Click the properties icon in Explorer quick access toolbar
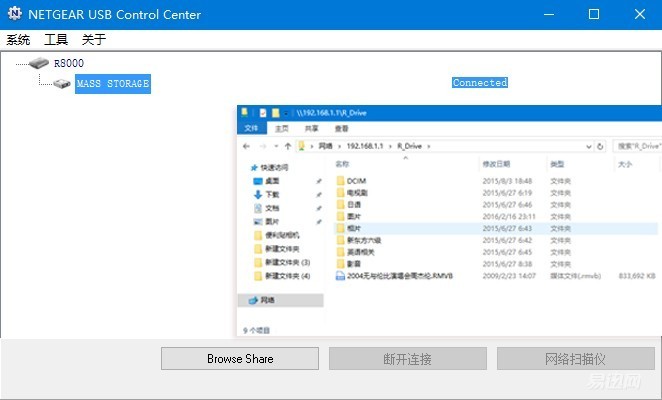Screen dimensions: 662x400 point(263,113)
